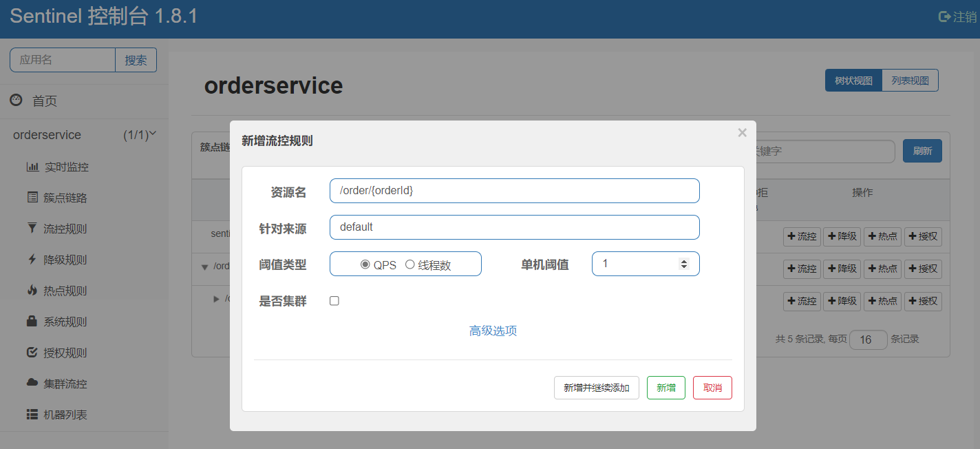This screenshot has width=980, height=449.
Task: Click 授权 button in third table row
Action: (923, 301)
